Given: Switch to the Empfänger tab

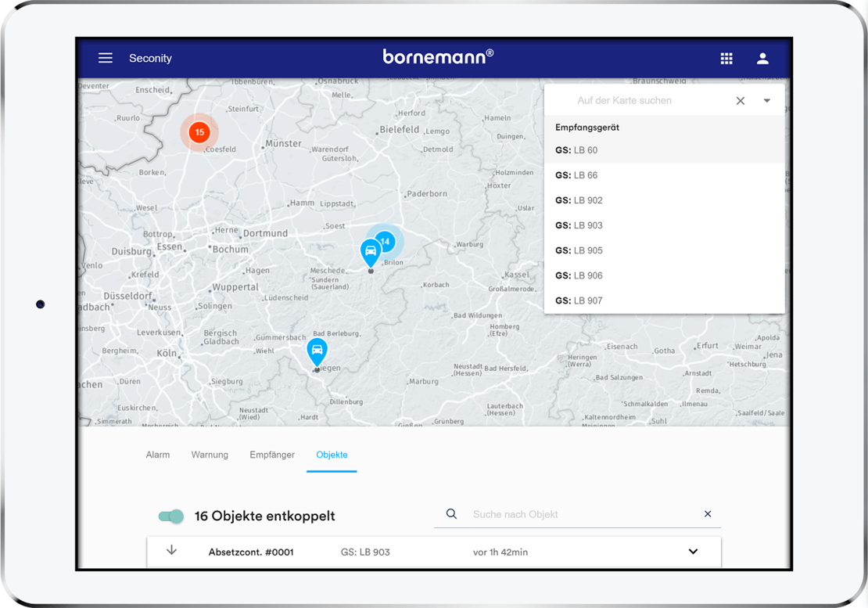Looking at the screenshot, I should point(272,455).
